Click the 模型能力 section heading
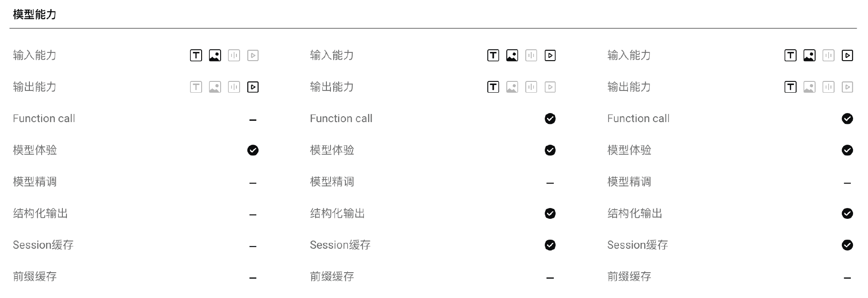The height and width of the screenshot is (298, 868). (x=35, y=14)
